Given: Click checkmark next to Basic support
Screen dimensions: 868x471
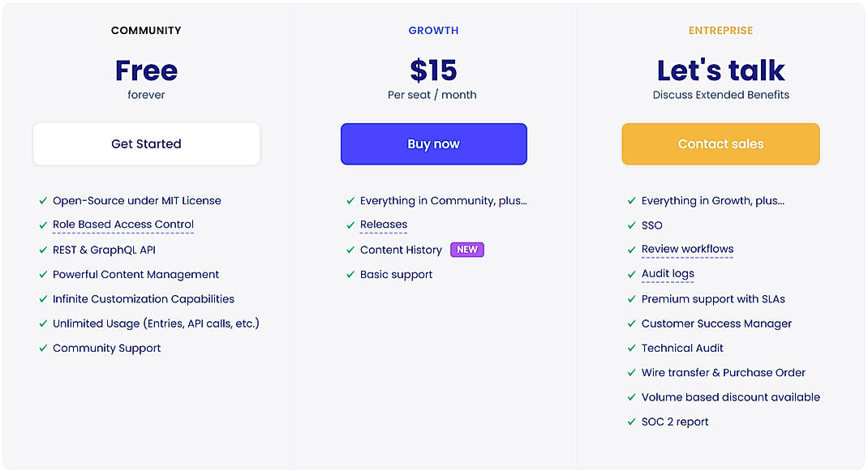Looking at the screenshot, I should pos(350,275).
